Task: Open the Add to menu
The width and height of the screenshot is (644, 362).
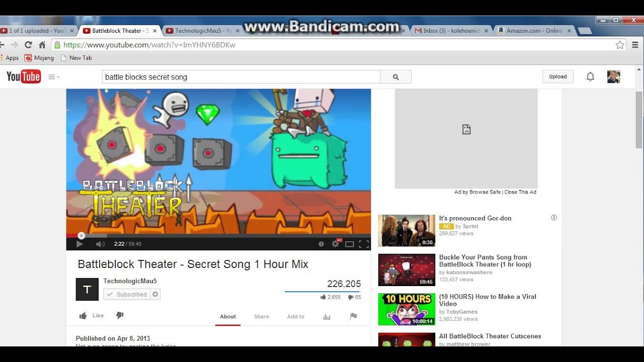Action: pos(296,317)
